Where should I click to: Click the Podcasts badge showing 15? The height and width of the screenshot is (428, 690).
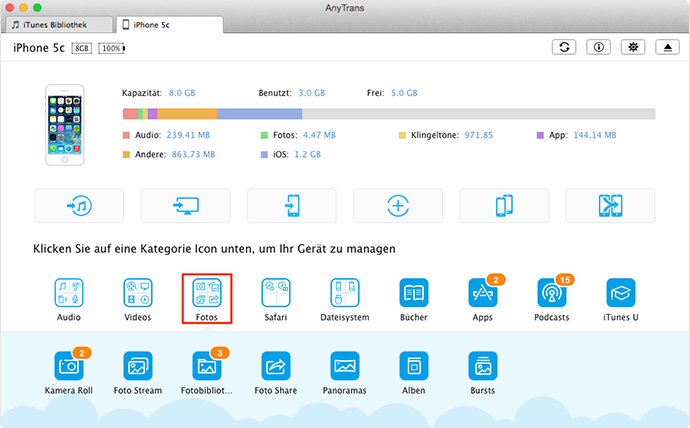565,280
